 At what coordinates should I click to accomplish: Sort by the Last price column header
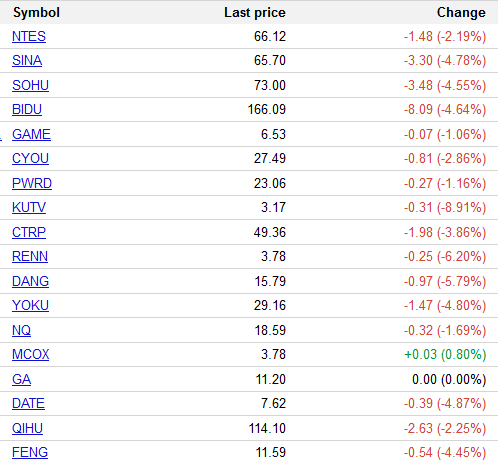pyautogui.click(x=255, y=13)
